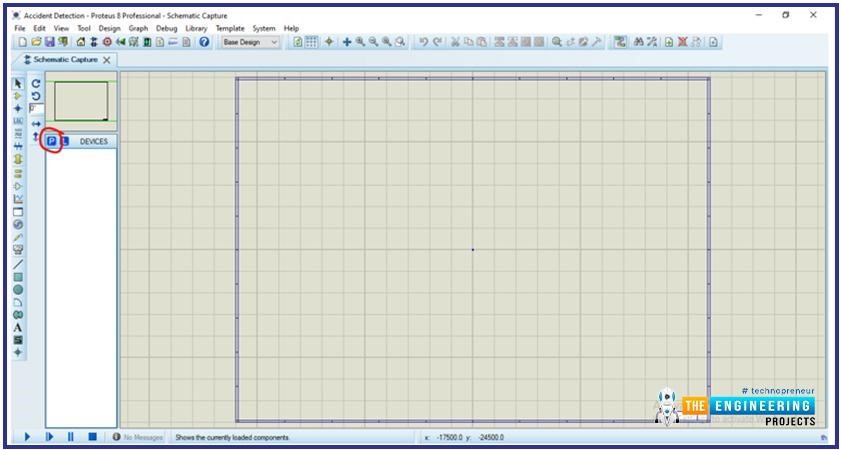Select the Terminals Mode tool
842x450 pixels.
pos(18,173)
